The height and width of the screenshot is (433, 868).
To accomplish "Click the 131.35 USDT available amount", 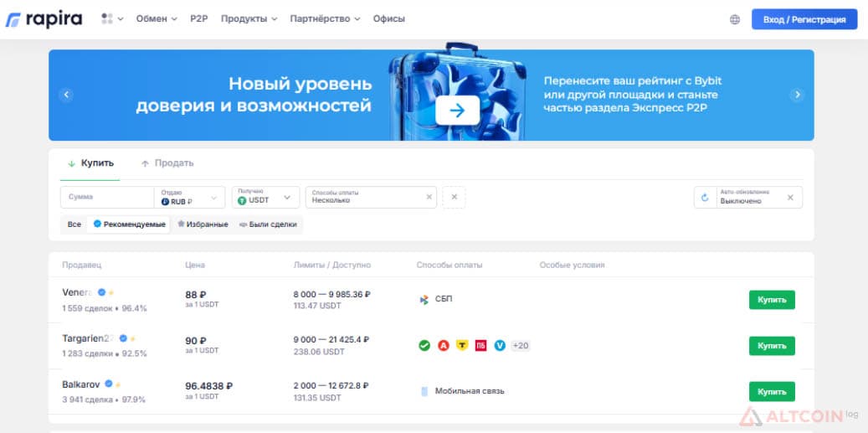I will pyautogui.click(x=317, y=398).
